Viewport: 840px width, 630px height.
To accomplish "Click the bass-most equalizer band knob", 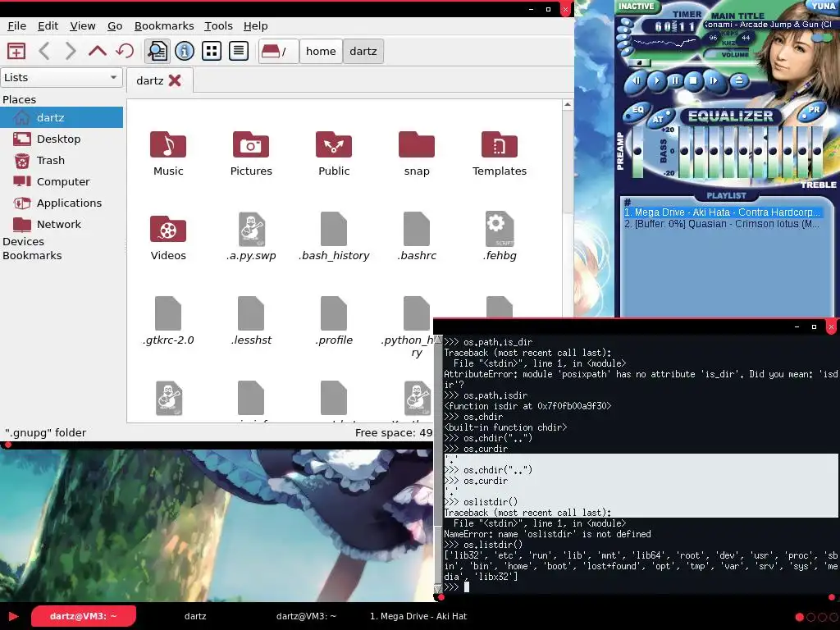I will 684,151.
